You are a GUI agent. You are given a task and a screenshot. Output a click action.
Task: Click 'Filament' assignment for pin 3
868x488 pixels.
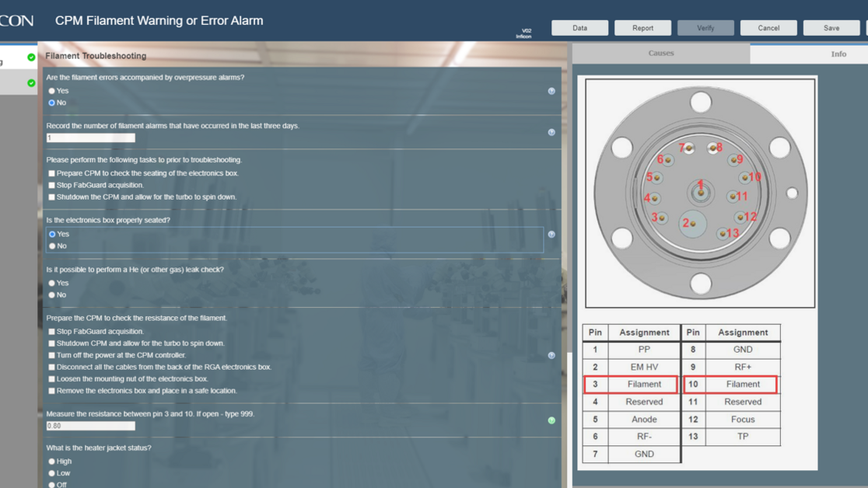(x=644, y=385)
